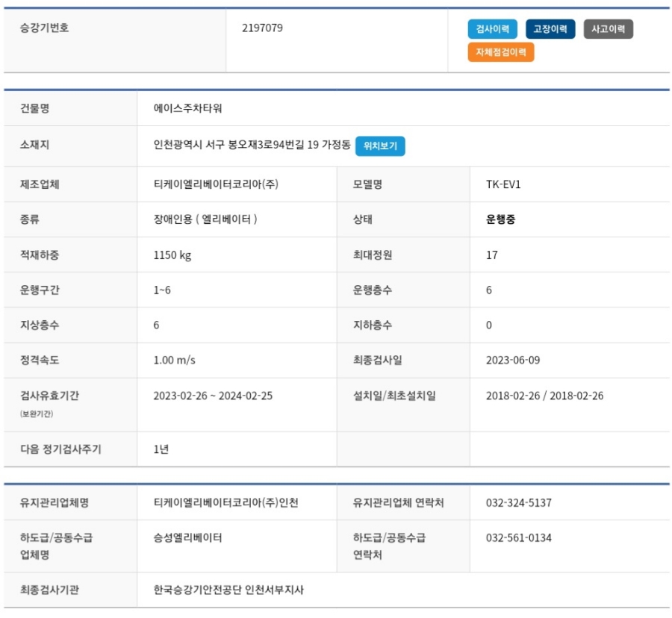Click the 운행구간 label
Viewport: 672px width, 618px height.
point(40,290)
